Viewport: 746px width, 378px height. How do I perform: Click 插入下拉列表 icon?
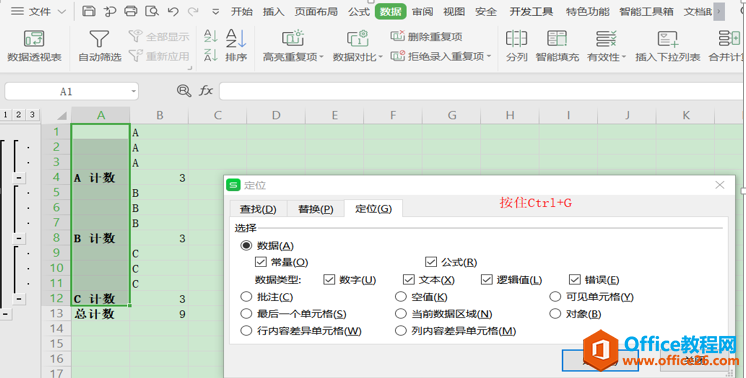667,39
